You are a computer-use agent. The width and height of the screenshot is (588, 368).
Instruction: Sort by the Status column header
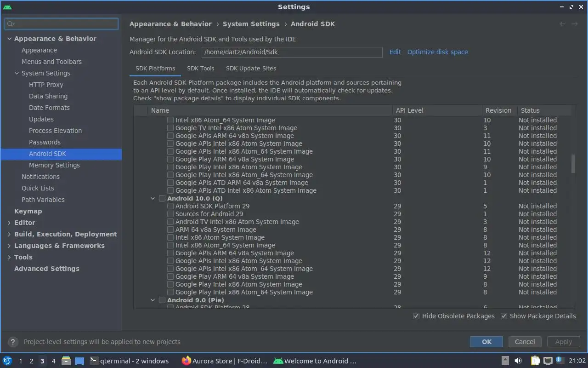click(x=544, y=110)
